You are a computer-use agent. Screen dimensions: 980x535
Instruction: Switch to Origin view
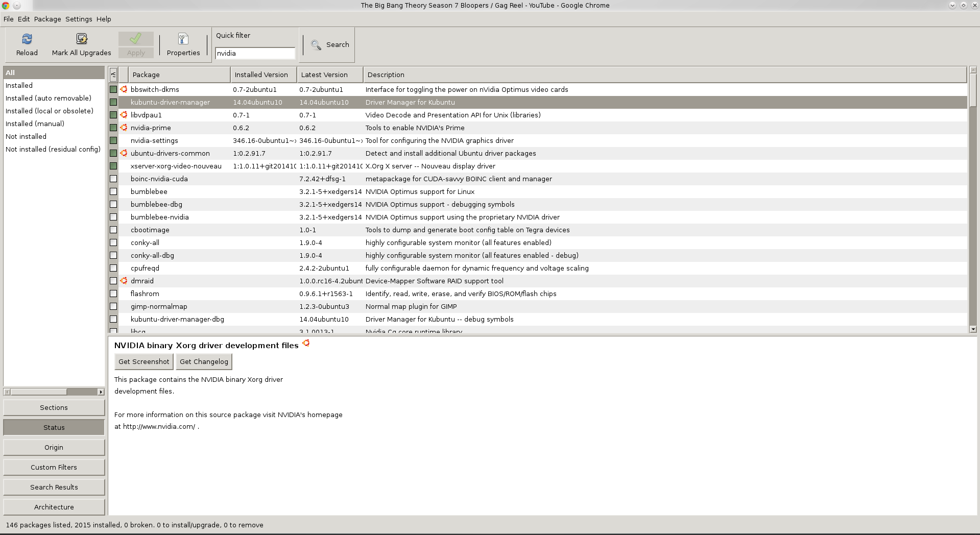[54, 447]
